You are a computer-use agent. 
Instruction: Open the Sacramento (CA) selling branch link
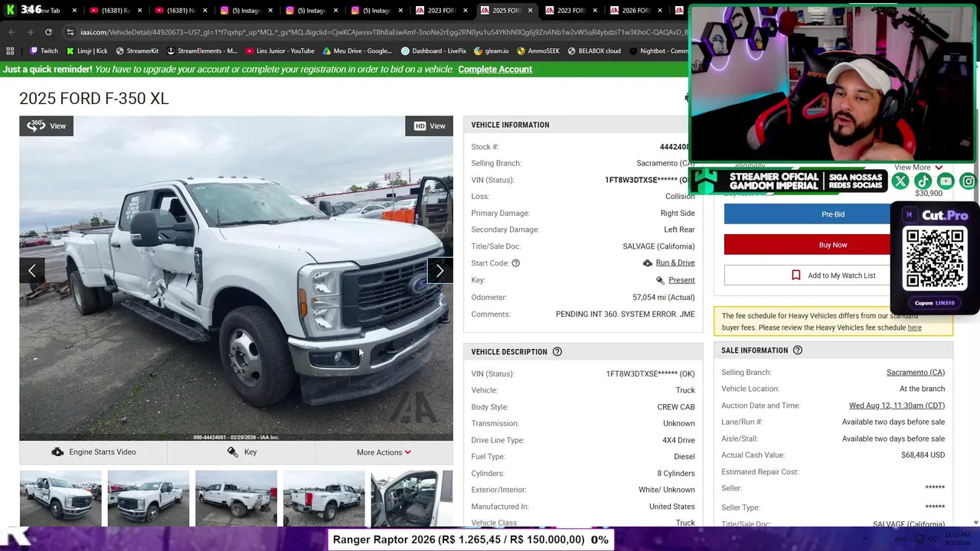916,373
